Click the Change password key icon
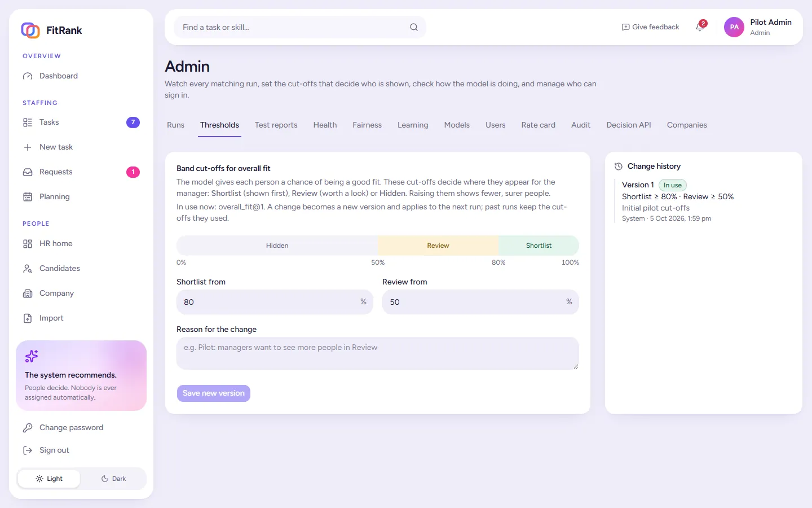 28,428
